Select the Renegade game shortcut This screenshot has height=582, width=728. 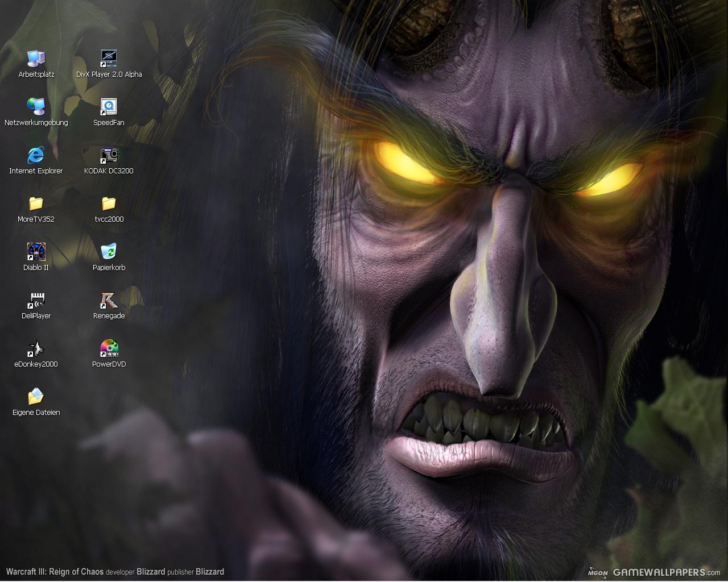pos(109,300)
